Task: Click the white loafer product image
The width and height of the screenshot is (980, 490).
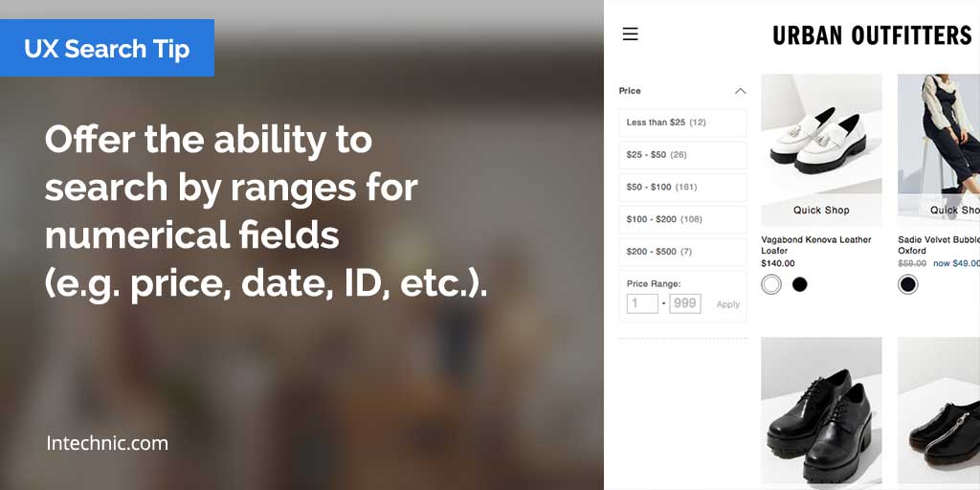Action: click(821, 134)
